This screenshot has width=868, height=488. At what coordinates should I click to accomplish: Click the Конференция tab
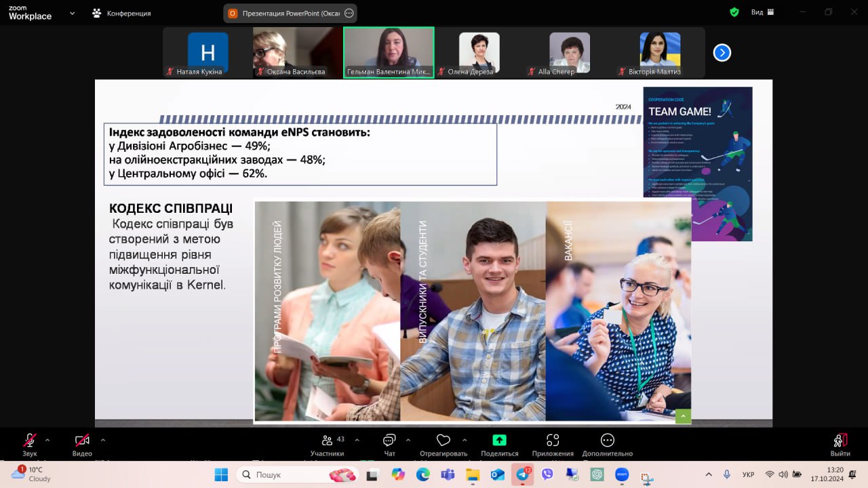point(122,13)
